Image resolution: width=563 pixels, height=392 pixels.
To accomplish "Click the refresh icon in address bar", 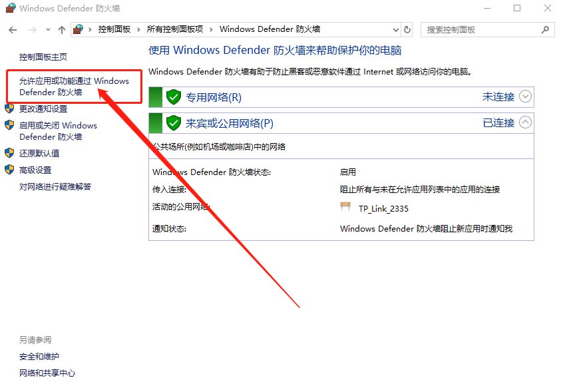I will coord(407,29).
